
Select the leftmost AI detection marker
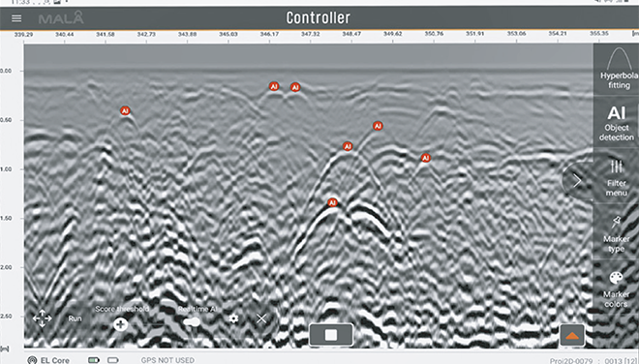pyautogui.click(x=125, y=110)
